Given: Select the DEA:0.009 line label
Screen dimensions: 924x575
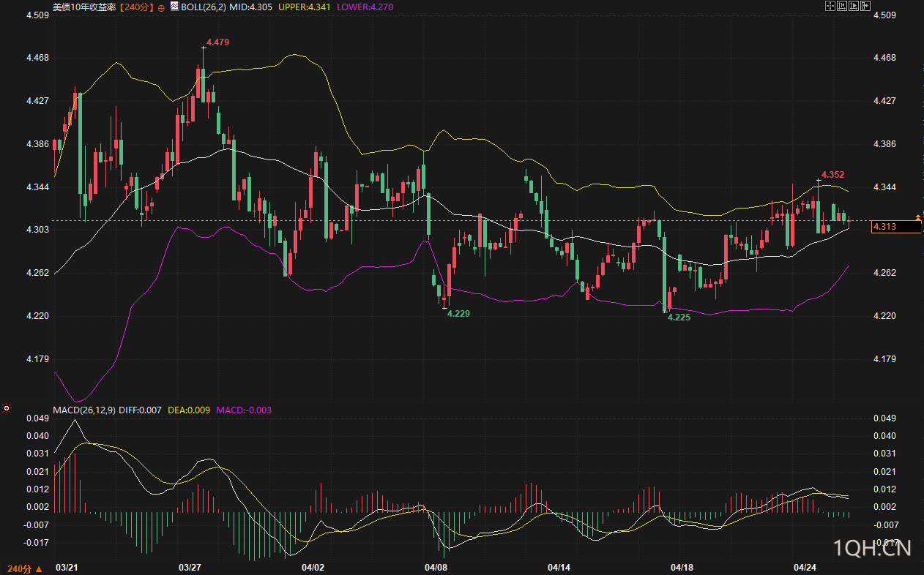Looking at the screenshot, I should coord(189,410).
